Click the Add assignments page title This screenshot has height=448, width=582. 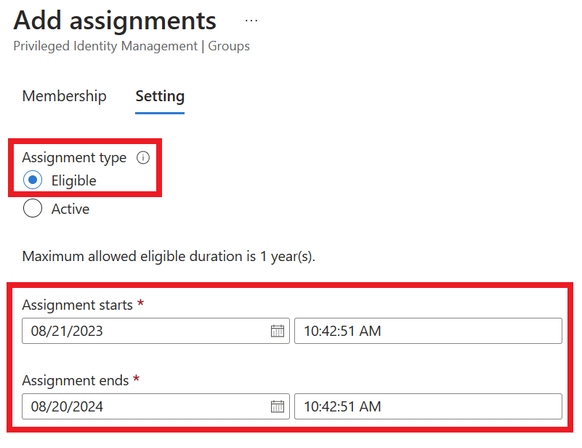point(115,21)
